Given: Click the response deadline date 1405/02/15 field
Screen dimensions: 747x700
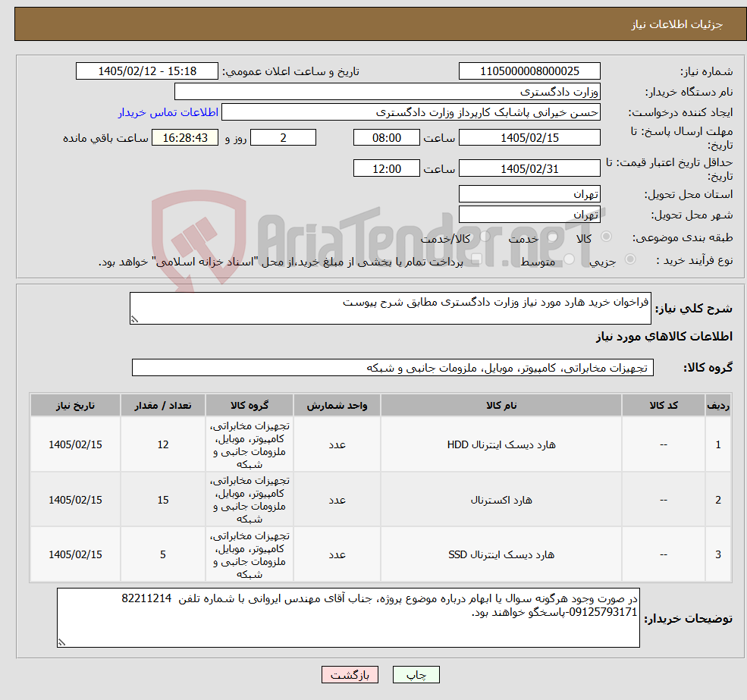Looking at the screenshot, I should [529, 138].
